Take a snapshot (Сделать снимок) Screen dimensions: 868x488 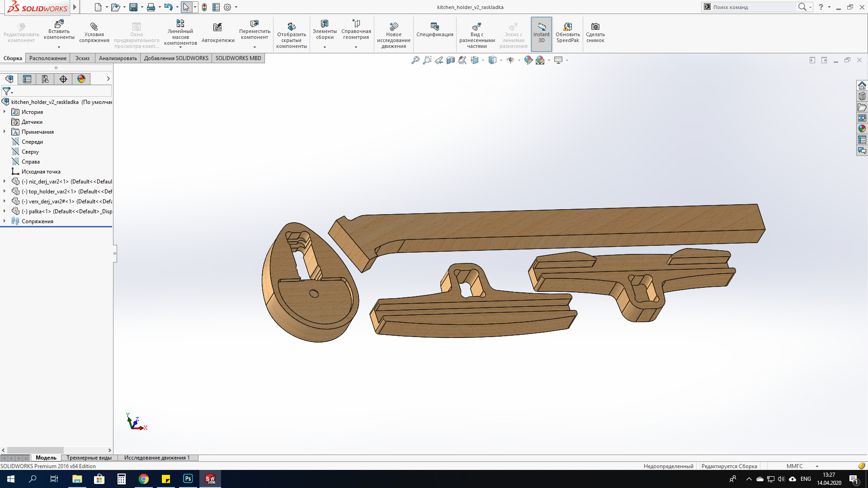coord(595,33)
